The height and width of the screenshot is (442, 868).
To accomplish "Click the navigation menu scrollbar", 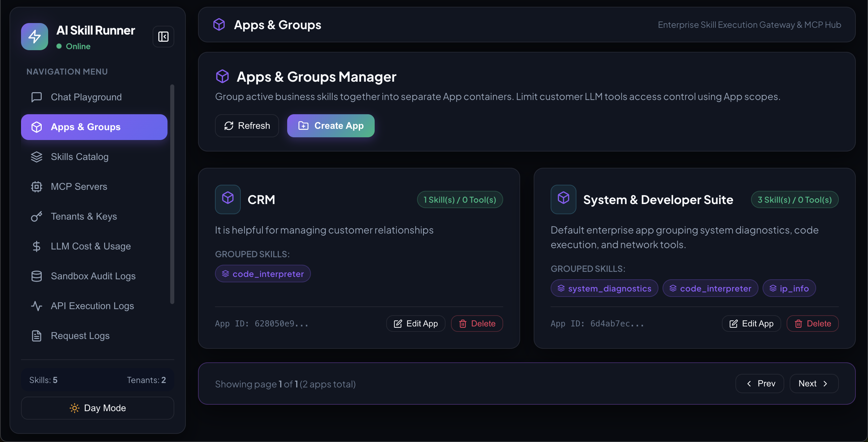I will [172, 194].
